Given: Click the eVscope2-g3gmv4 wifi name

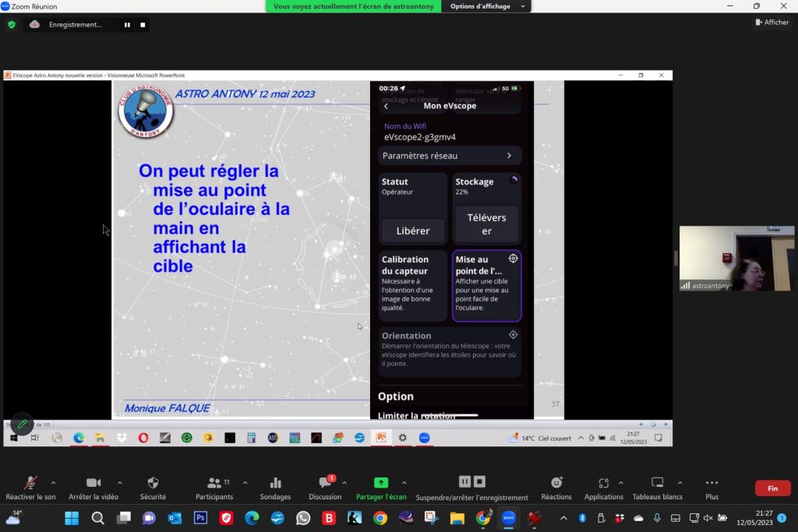Looking at the screenshot, I should pyautogui.click(x=420, y=137).
